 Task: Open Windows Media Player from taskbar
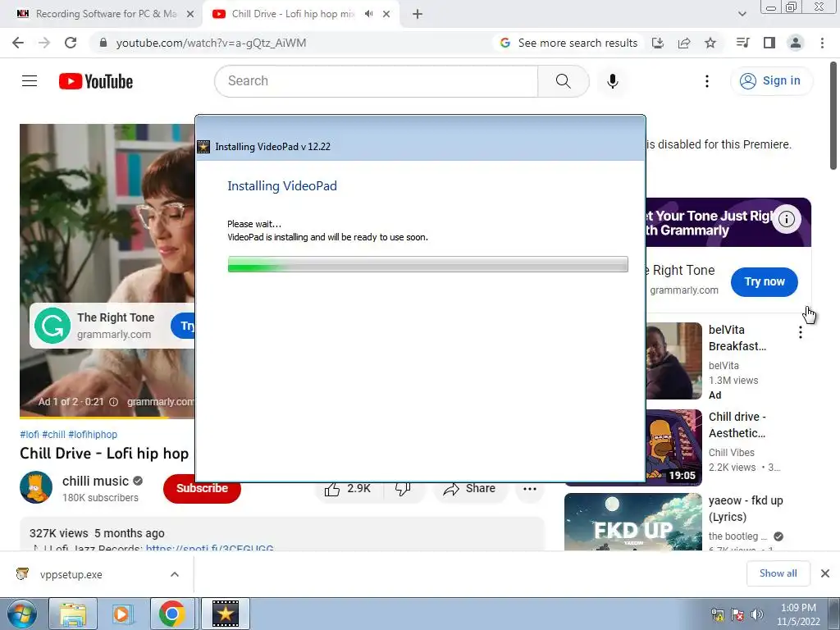[x=122, y=614]
